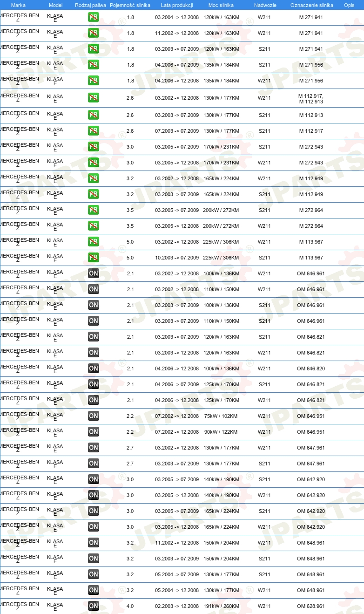
Task: Click the Pojemność silnika column header
Action: click(x=130, y=5)
